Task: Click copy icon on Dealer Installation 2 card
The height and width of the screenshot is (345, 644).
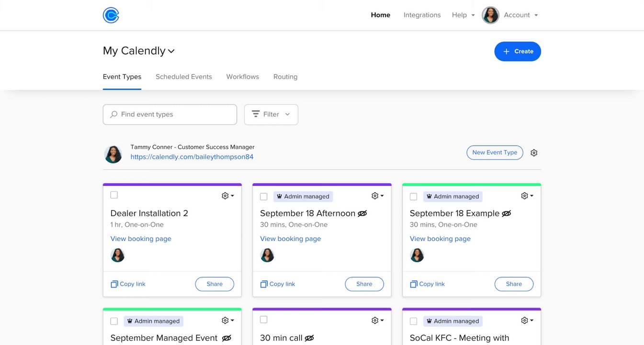Action: pyautogui.click(x=114, y=284)
